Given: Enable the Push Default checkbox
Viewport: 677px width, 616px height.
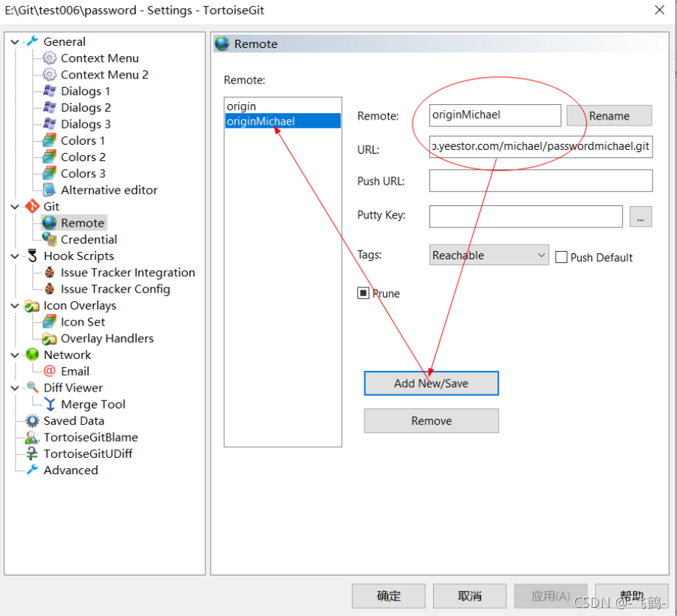Looking at the screenshot, I should coord(561,257).
